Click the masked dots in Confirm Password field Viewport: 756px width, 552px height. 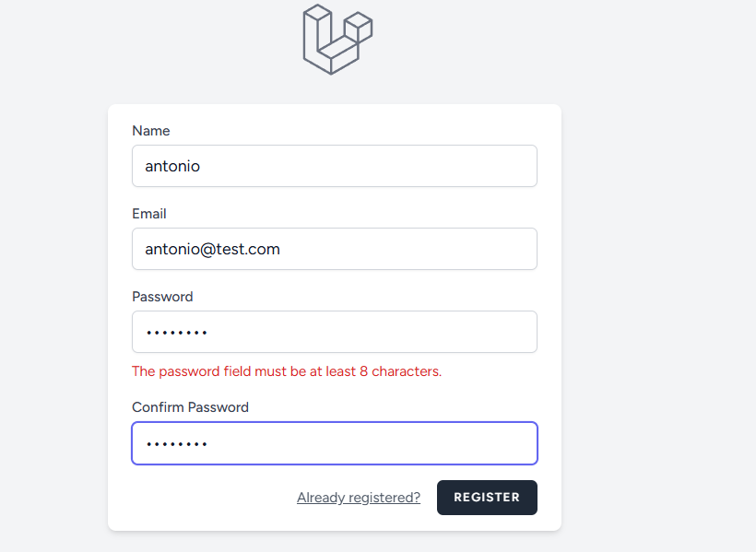pyautogui.click(x=177, y=444)
